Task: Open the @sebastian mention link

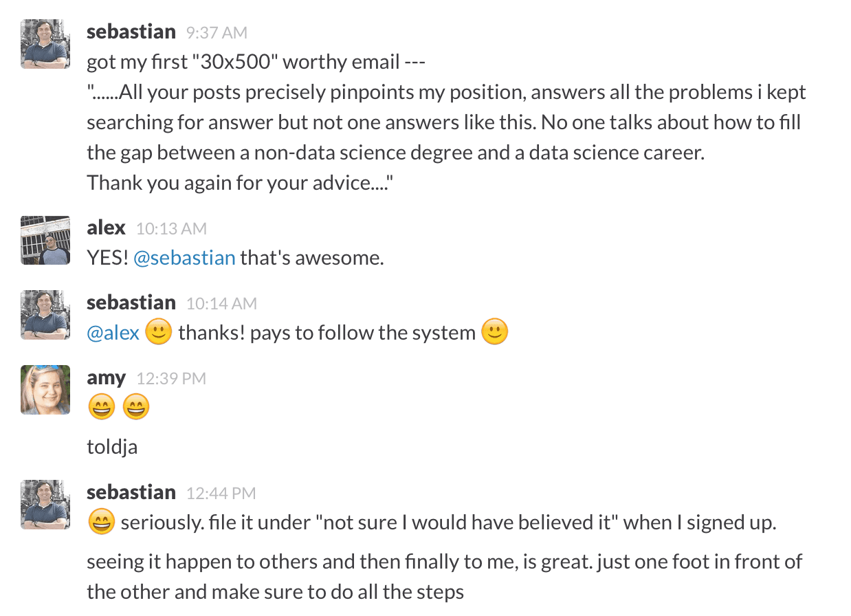Action: pos(184,258)
